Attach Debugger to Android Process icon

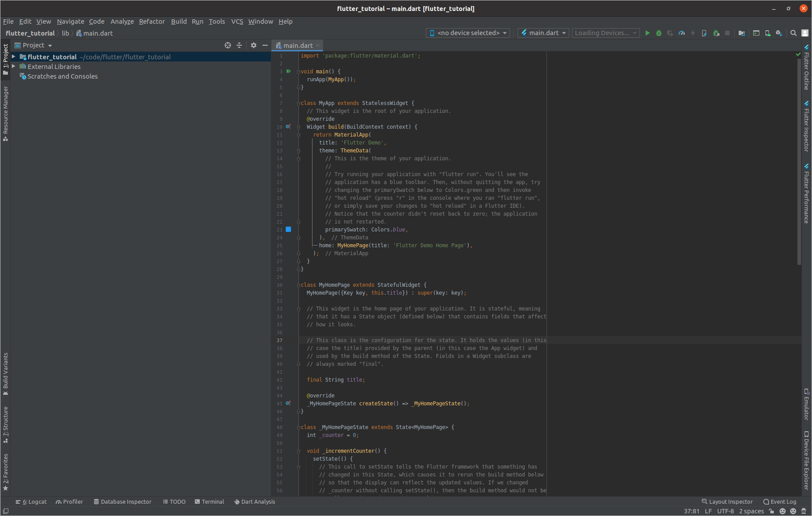click(716, 33)
